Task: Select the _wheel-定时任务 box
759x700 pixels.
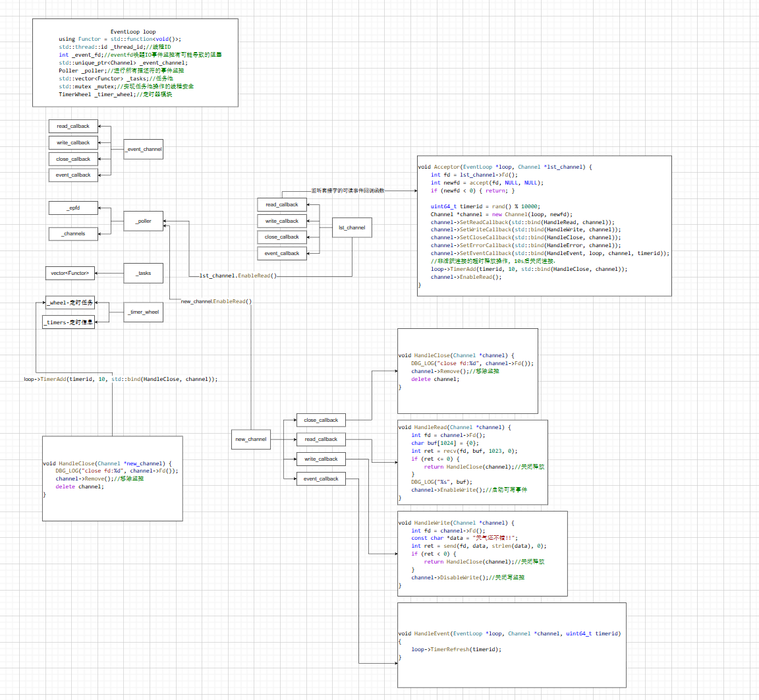Action: click(x=70, y=303)
